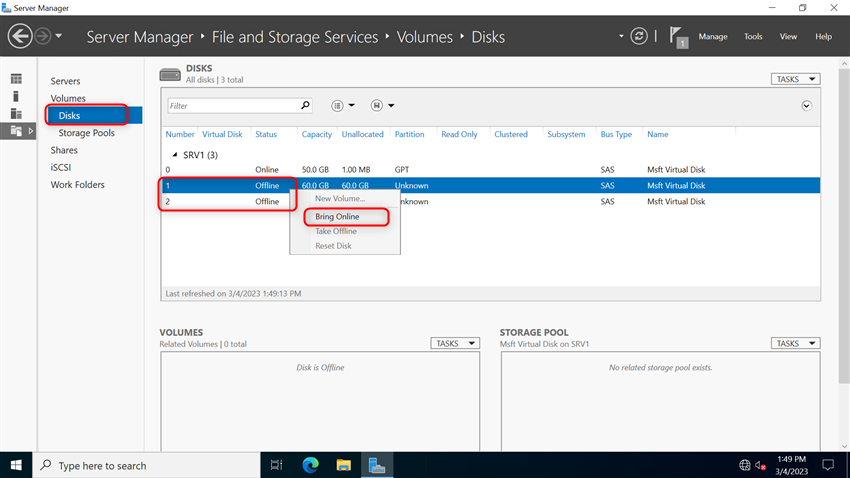Open the View menu
The image size is (850, 478).
(x=788, y=36)
